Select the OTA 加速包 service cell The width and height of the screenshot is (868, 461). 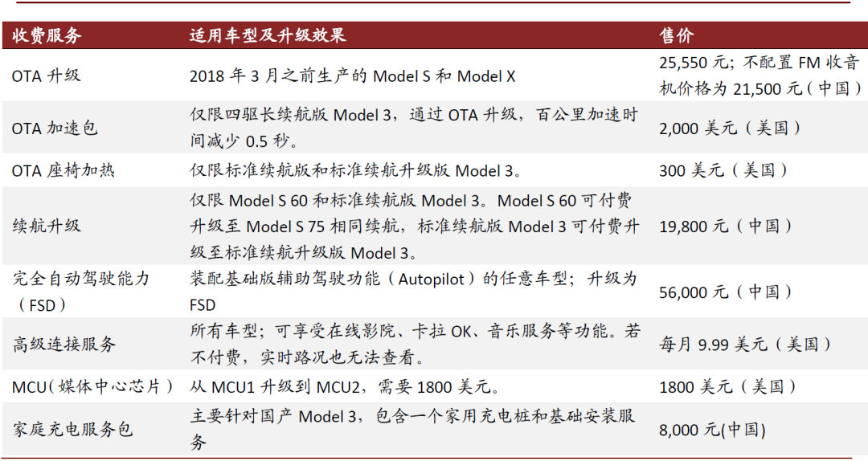(55, 128)
